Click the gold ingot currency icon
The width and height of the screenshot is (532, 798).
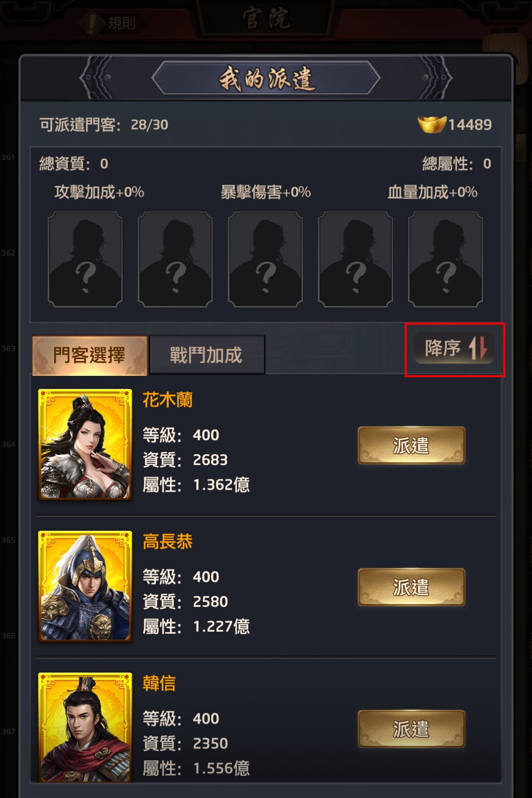pos(432,124)
